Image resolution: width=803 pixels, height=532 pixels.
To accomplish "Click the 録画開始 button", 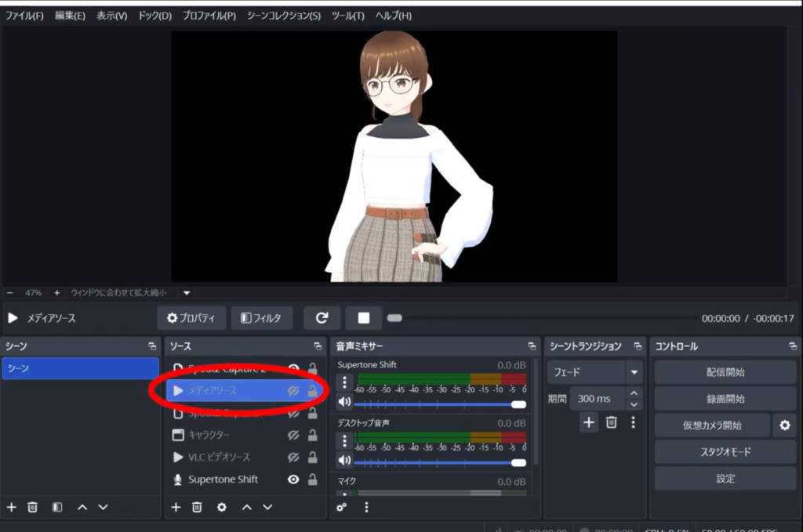I will [725, 399].
